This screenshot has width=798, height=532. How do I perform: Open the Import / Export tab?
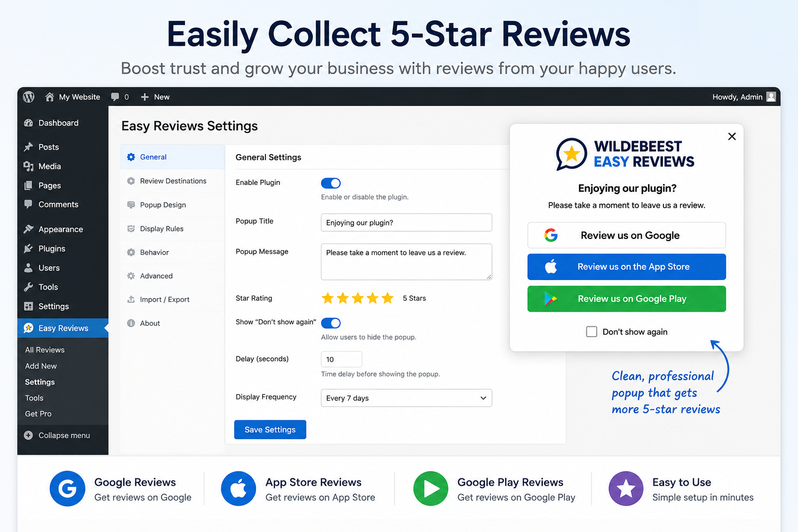click(172, 299)
